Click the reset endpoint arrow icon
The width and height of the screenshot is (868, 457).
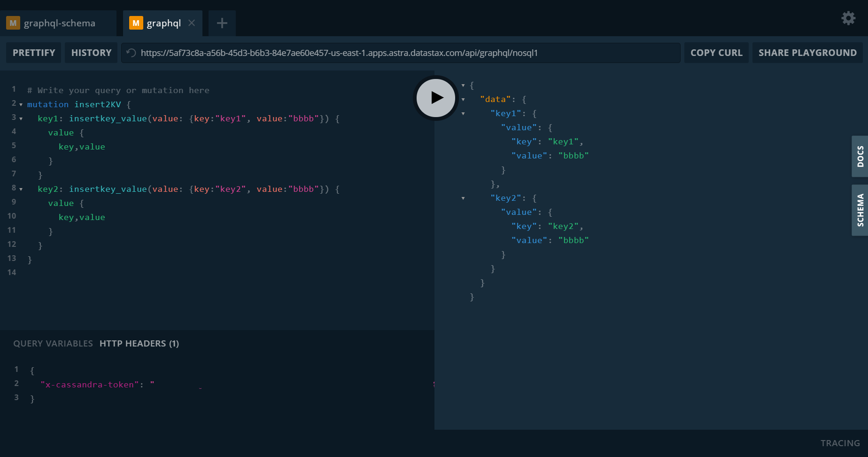130,53
